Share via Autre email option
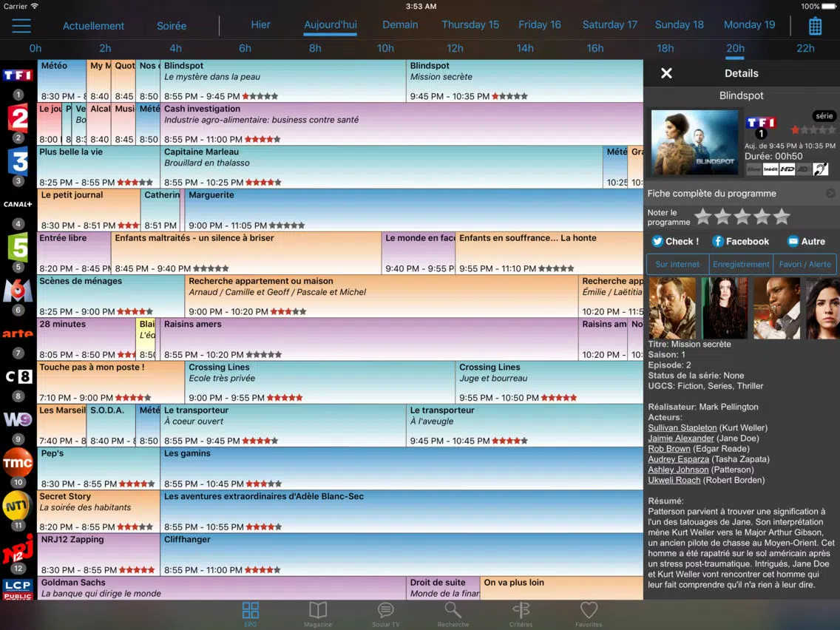Viewport: 840px width, 630px height. (806, 242)
